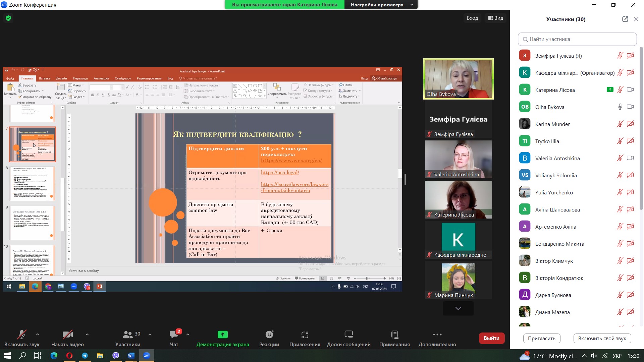Start your video (Начать видео)
This screenshot has height=362, width=644.
pyautogui.click(x=67, y=338)
